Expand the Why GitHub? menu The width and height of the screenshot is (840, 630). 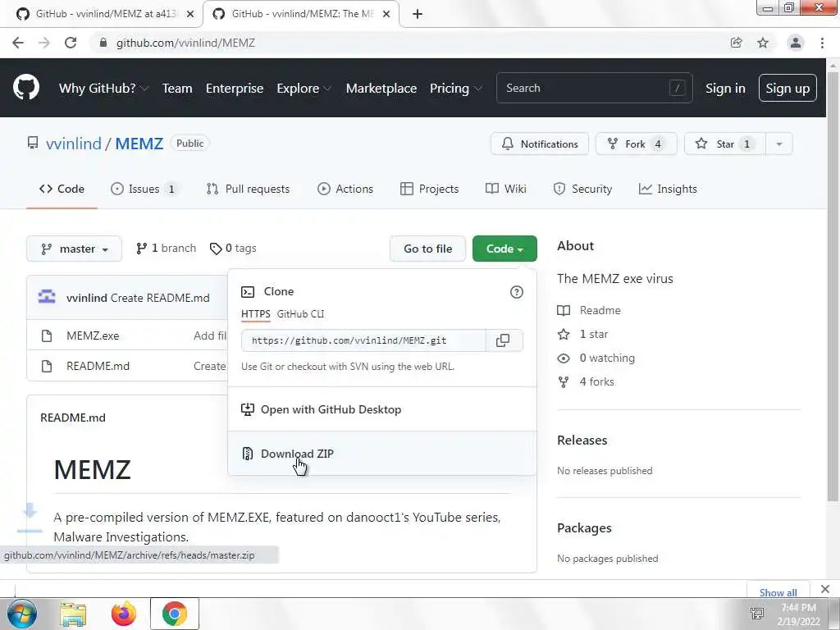click(x=103, y=89)
